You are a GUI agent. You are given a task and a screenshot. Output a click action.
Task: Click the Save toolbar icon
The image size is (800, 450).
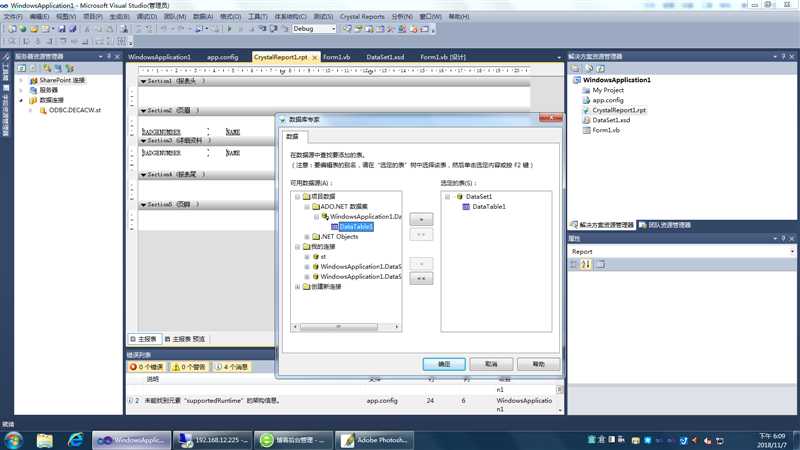point(62,29)
